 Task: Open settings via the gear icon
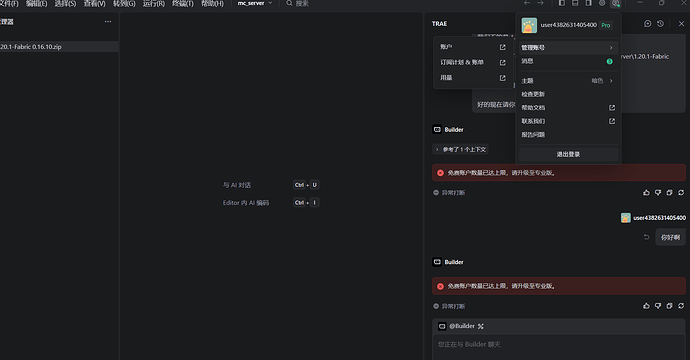[602, 3]
